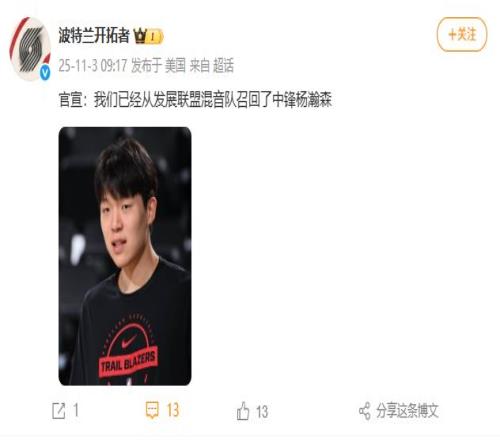Click 分享这条博文 share text
The width and height of the screenshot is (500, 440).
point(407,411)
